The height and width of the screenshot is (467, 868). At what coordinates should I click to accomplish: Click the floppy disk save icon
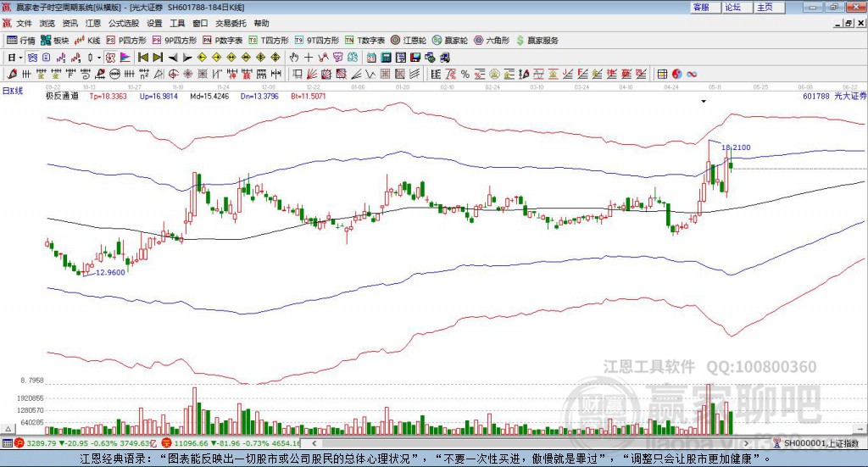pos(415,57)
